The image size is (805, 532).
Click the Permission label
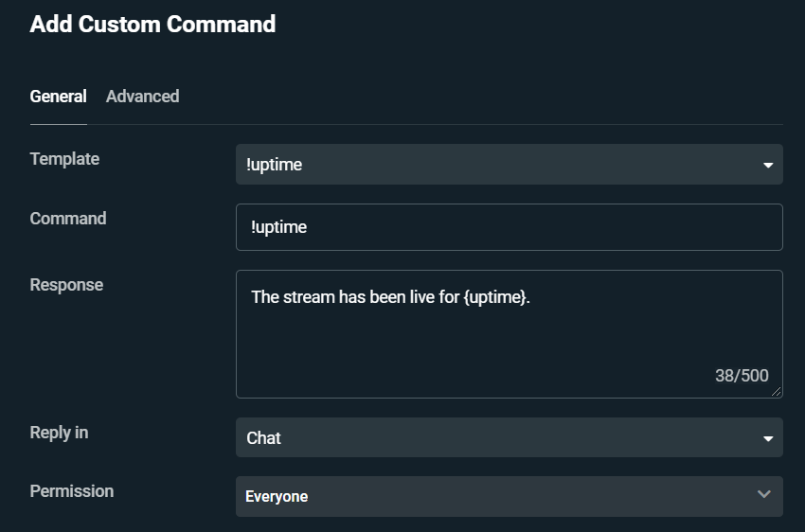click(72, 491)
